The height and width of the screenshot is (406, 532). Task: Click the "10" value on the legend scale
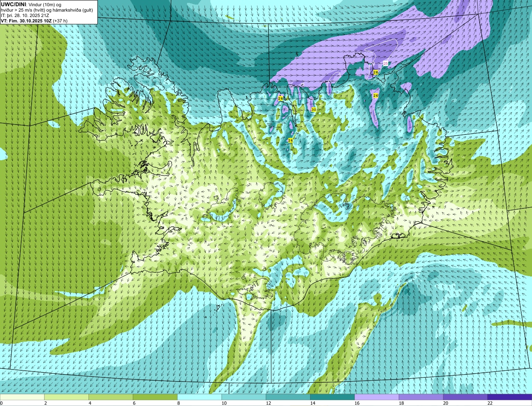pos(224,403)
